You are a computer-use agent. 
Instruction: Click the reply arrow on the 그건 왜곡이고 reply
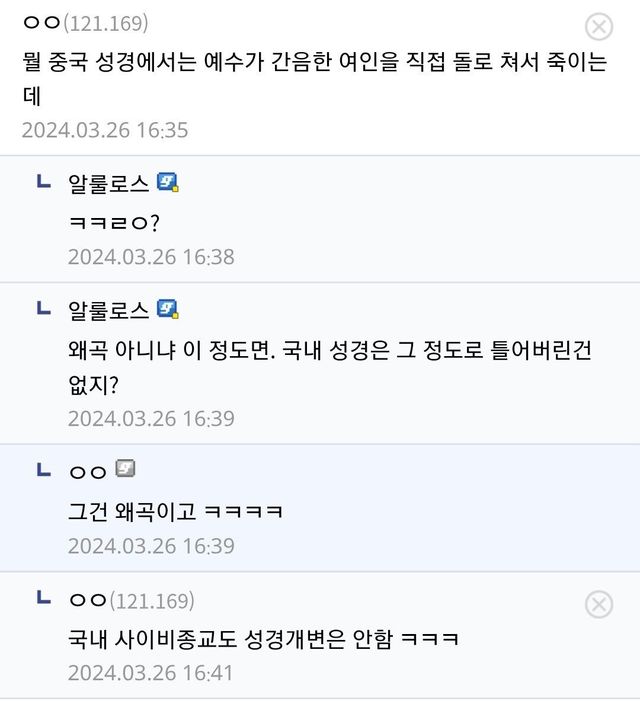tap(43, 468)
